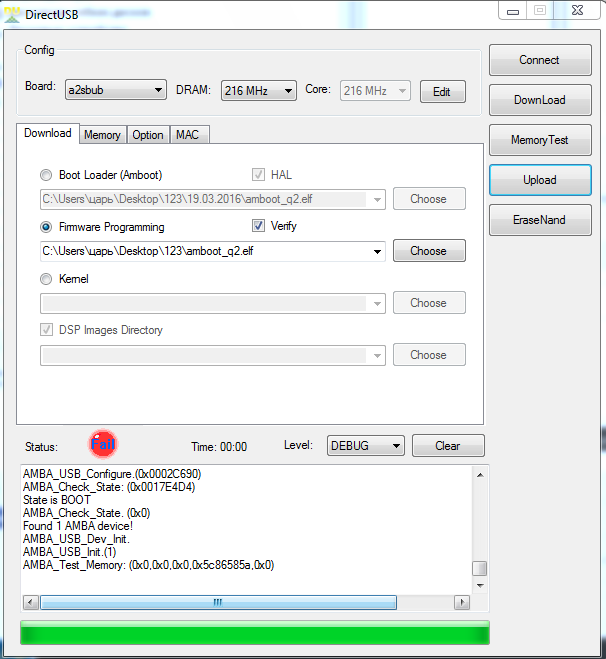The height and width of the screenshot is (659, 606).
Task: Expand the DRAM frequency dropdown
Action: point(258,91)
